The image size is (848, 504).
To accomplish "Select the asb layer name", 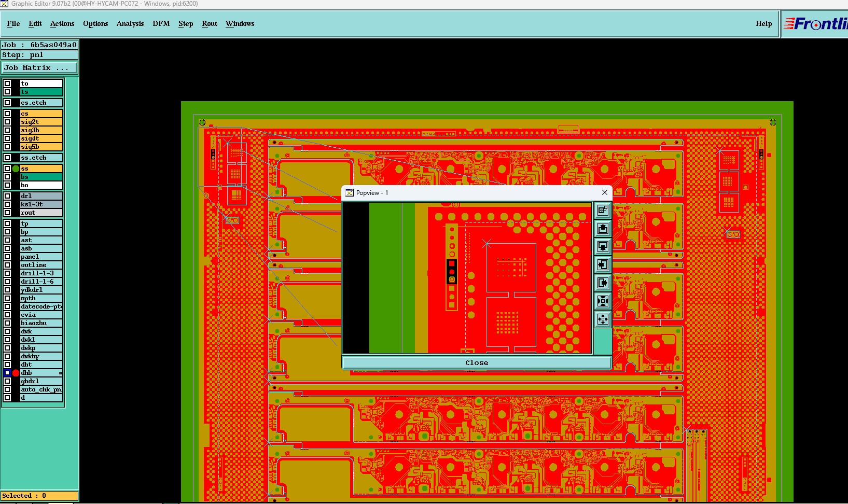I will coord(41,248).
